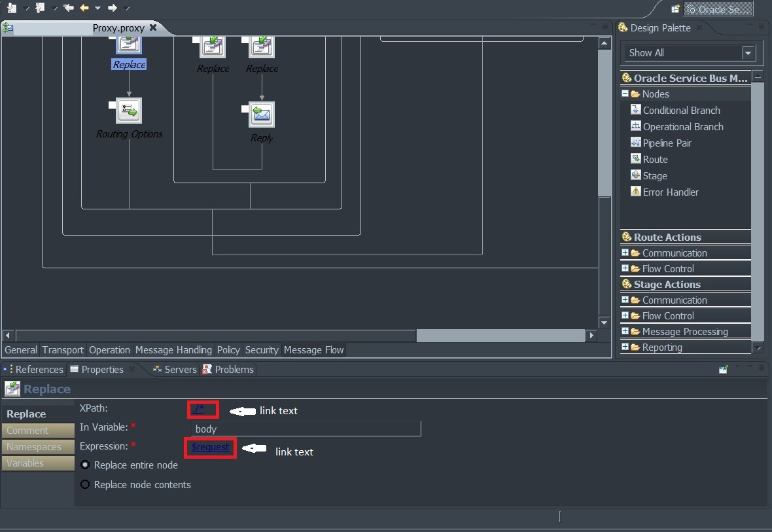This screenshot has width=772, height=532.
Task: Click the Forward navigation arrow
Action: 113,8
